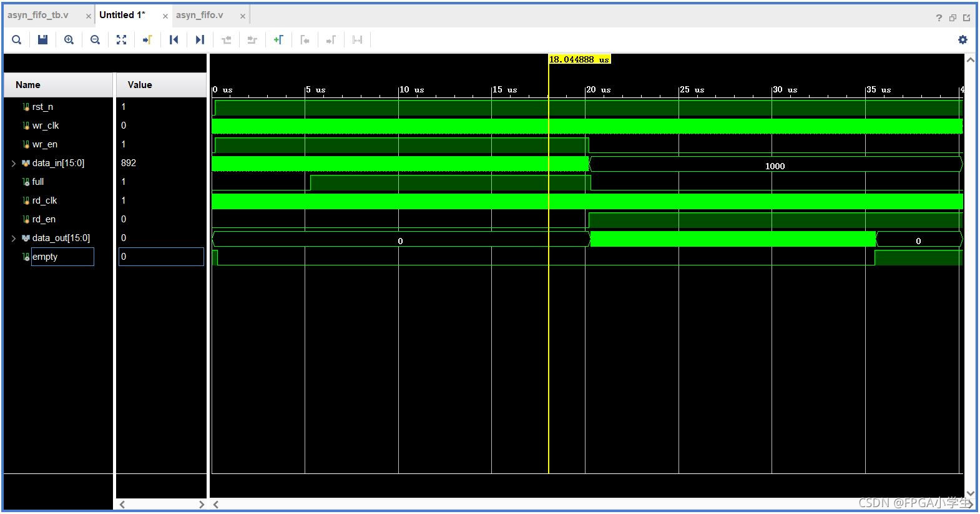The image size is (980, 514).
Task: Maximize the waveform panel
Action: pos(966,18)
